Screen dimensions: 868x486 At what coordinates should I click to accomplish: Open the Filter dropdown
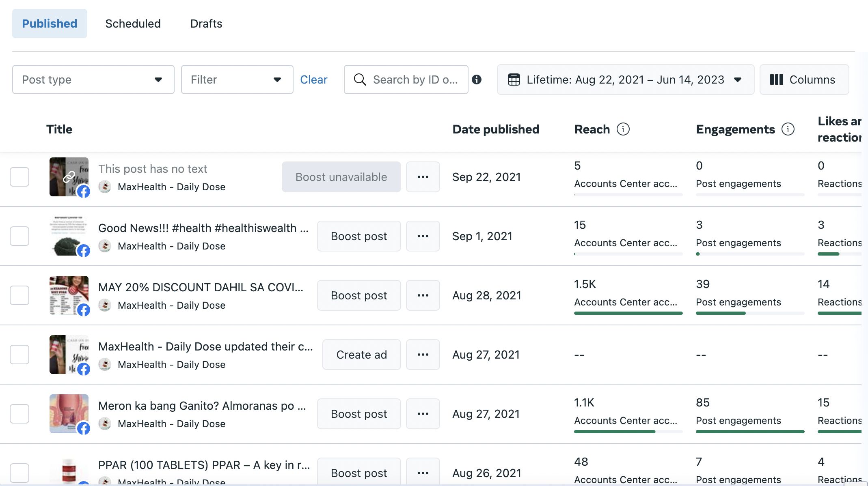(x=237, y=80)
